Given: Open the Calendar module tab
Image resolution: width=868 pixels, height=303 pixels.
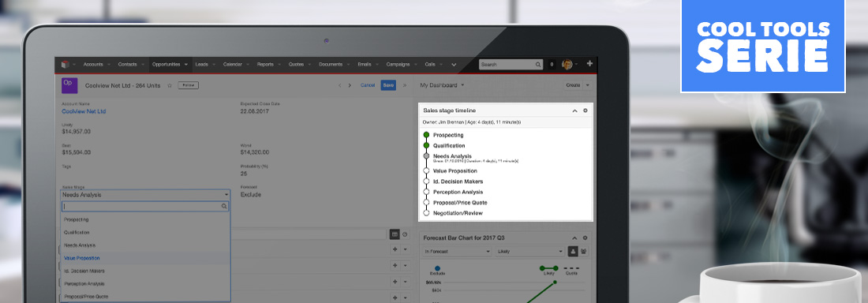Looking at the screenshot, I should coord(233,64).
